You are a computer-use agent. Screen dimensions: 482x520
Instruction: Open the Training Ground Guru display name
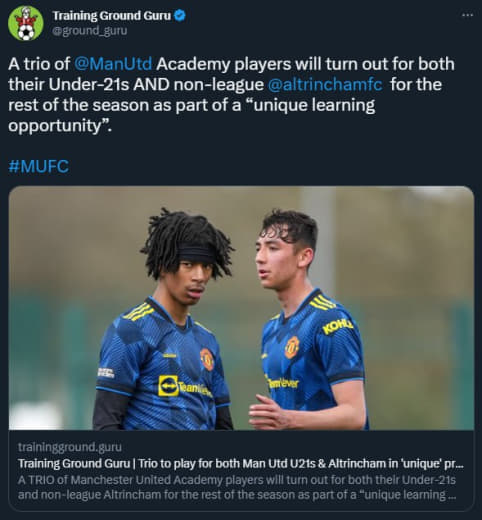(112, 16)
